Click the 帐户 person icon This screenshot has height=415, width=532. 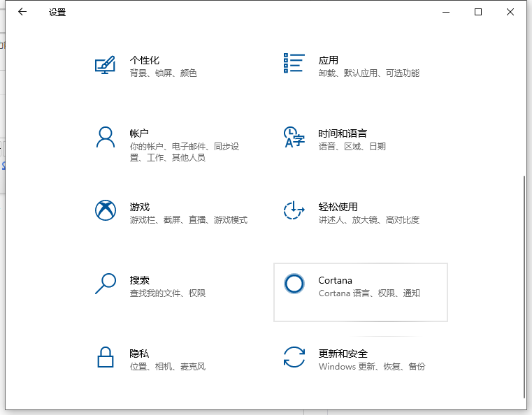[x=105, y=137]
